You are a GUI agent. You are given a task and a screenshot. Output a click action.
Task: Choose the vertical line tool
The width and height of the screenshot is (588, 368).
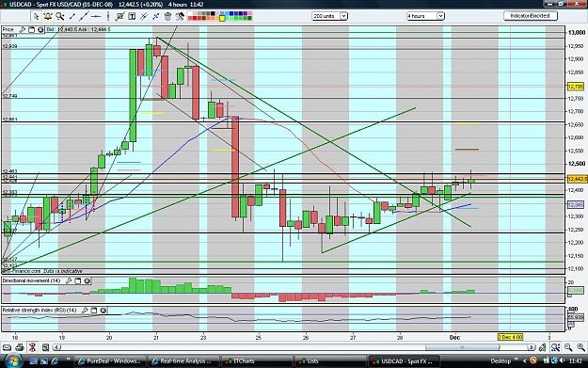point(108,16)
